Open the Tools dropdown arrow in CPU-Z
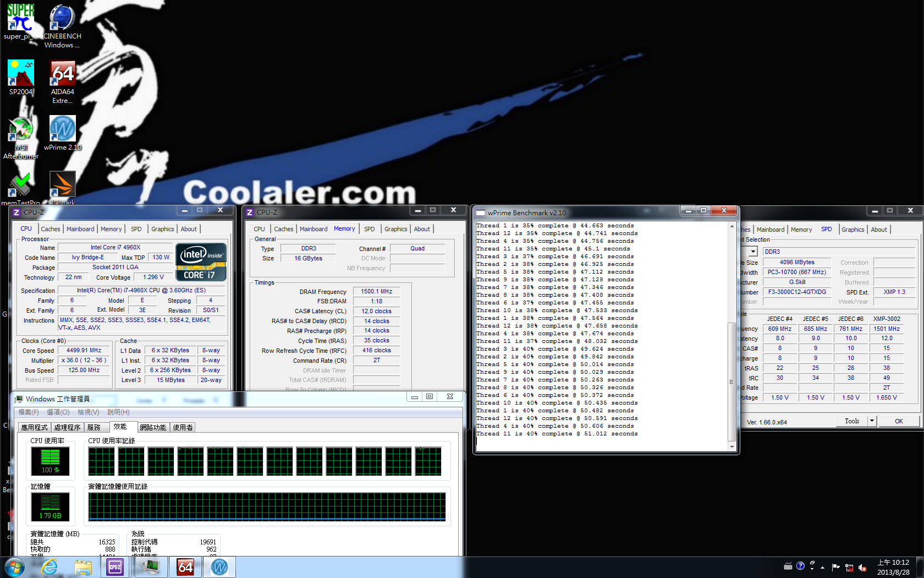The width and height of the screenshot is (924, 578). 872,421
